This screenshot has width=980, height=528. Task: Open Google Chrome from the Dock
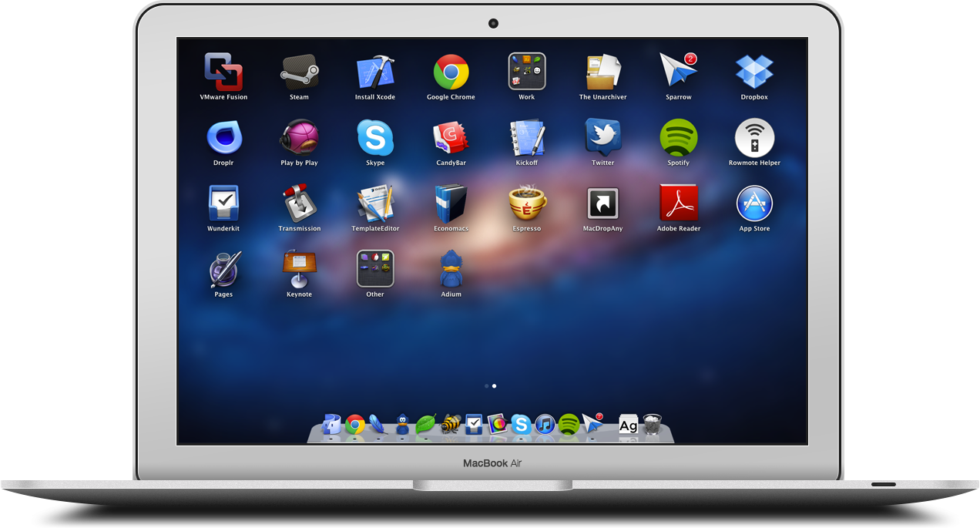point(355,424)
